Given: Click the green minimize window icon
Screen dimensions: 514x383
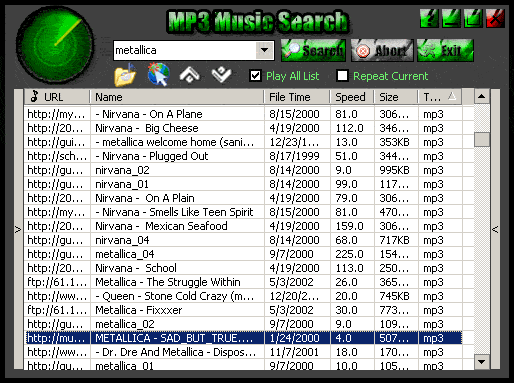Looking at the screenshot, I should 451,18.
